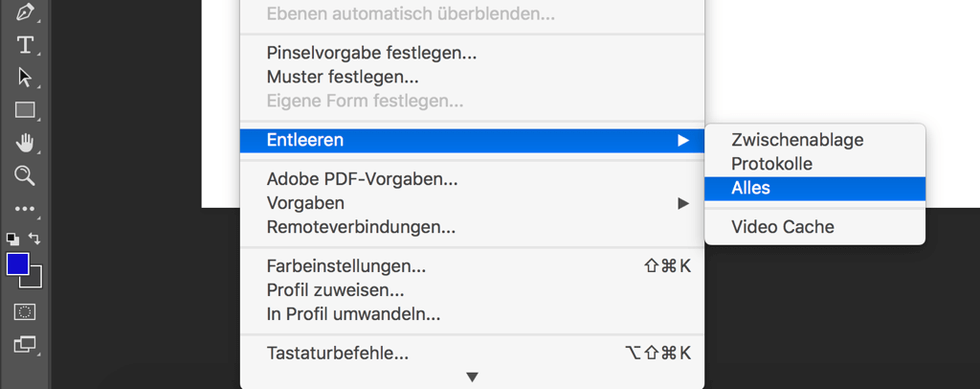Click the blue foreground color swatch
980x389 pixels.
click(17, 263)
